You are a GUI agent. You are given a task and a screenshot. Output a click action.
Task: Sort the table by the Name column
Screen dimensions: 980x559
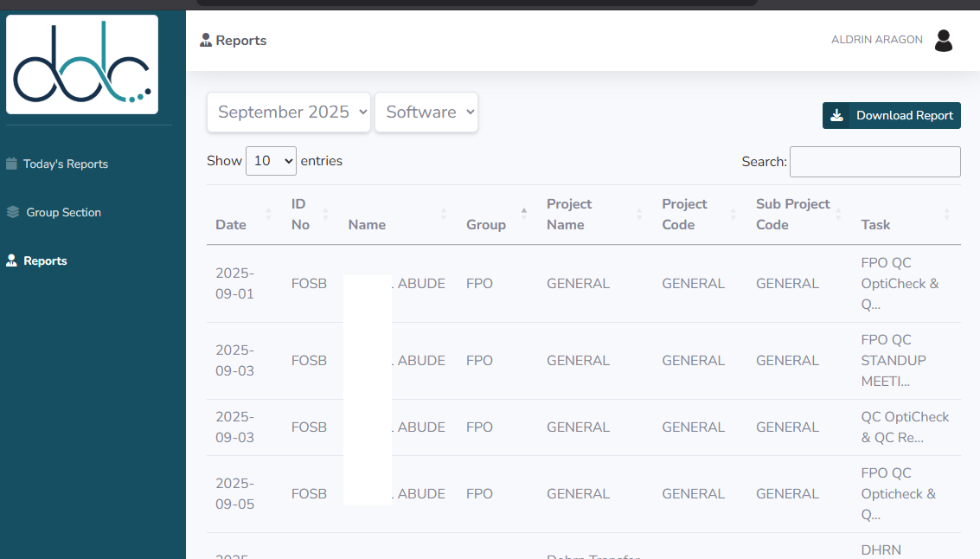pos(444,215)
